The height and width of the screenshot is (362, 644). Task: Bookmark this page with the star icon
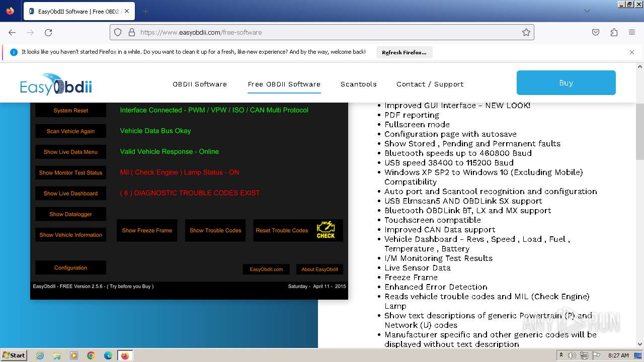click(526, 32)
